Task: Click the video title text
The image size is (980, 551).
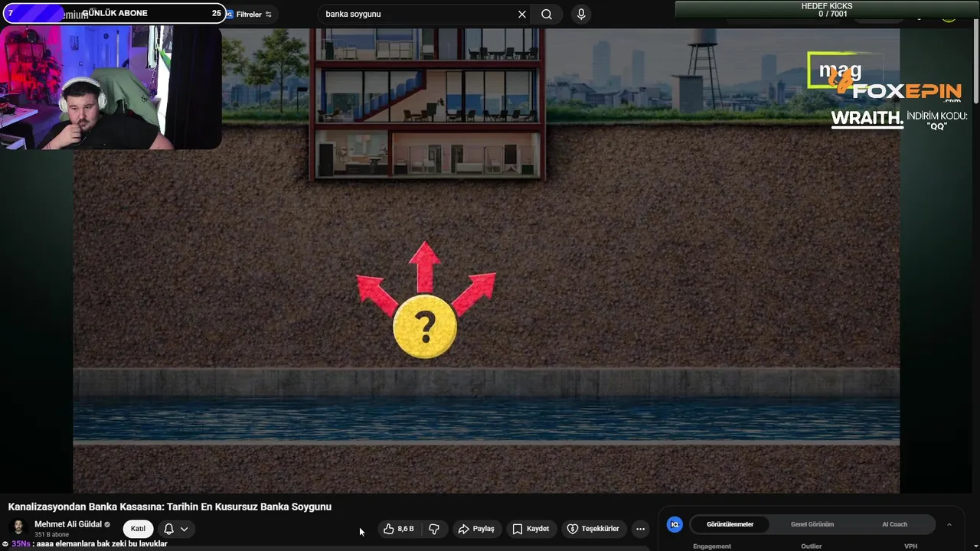Action: coord(170,507)
